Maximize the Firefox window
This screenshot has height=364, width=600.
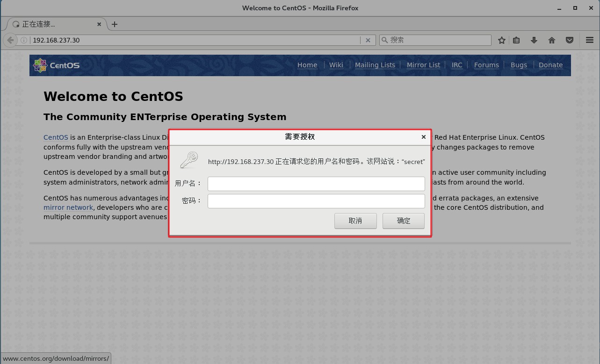[576, 8]
